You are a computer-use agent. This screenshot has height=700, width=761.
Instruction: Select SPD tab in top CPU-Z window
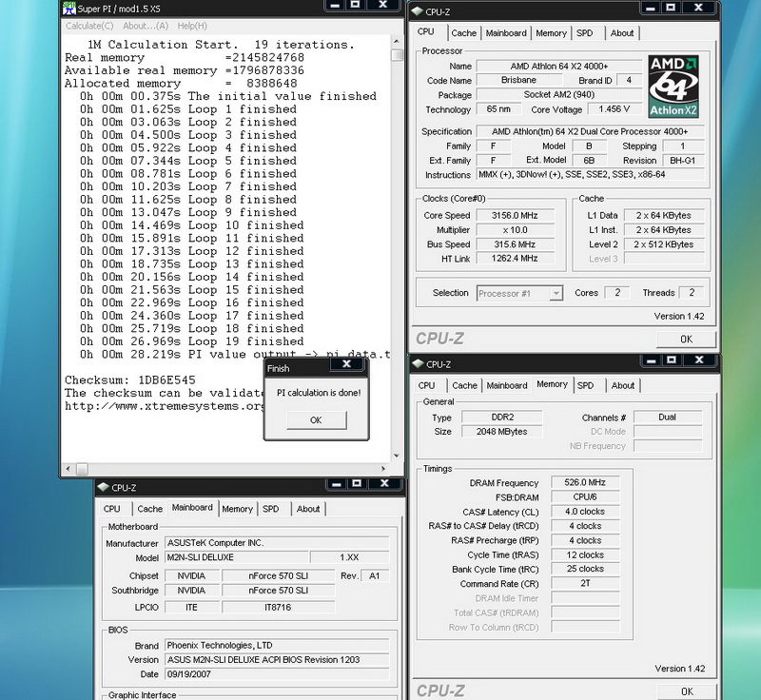coord(584,33)
